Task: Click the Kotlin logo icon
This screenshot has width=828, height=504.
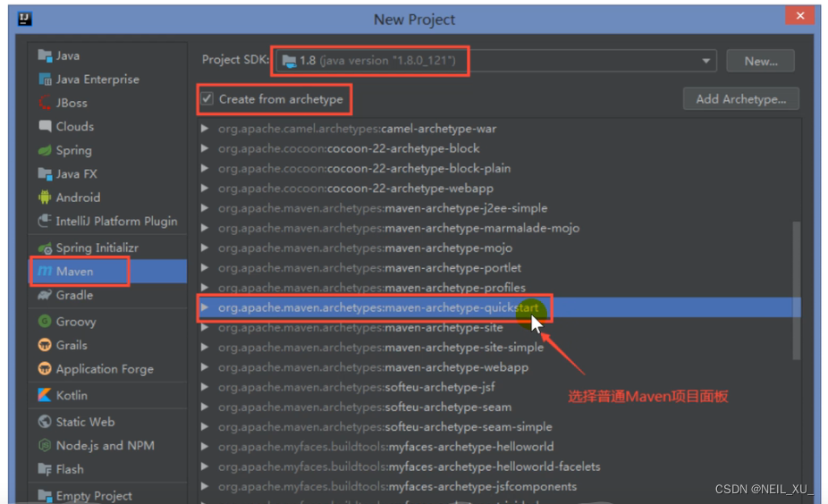Action: pos(45,395)
